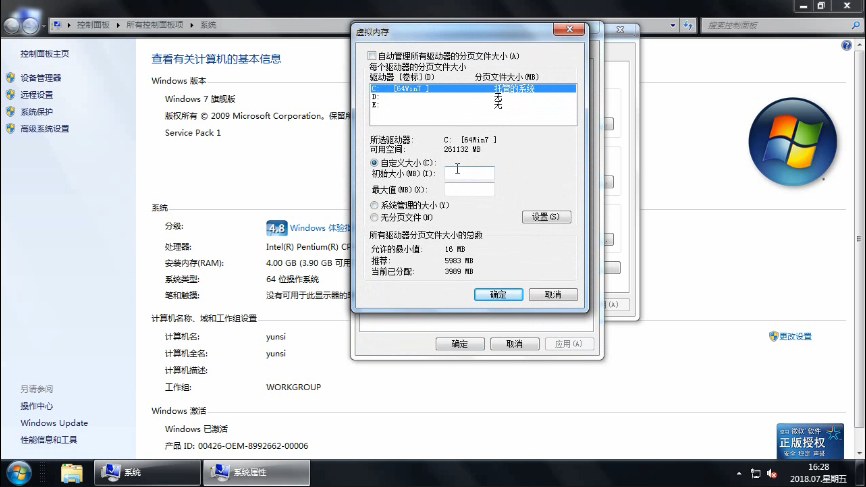
Task: Open the Action Center flag tray icon
Action: [x=755, y=474]
